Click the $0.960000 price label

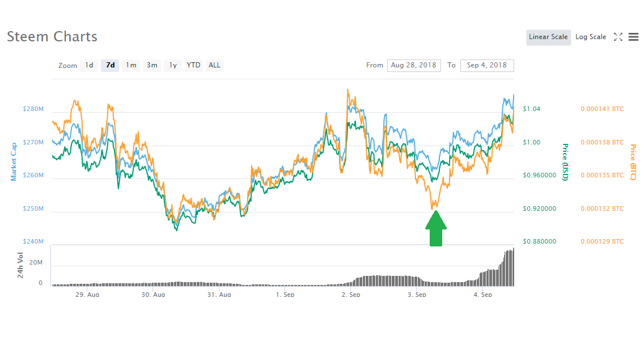(x=540, y=175)
